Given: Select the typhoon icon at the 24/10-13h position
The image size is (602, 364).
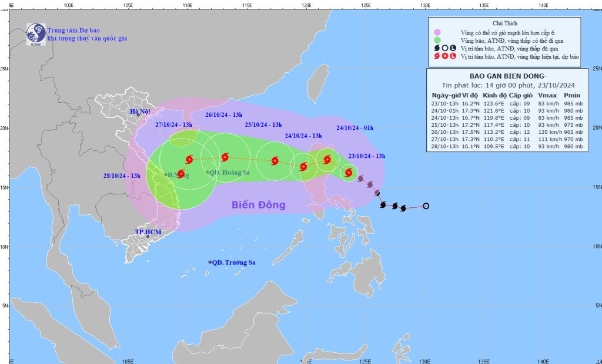Looking at the screenshot, I should 305,167.
